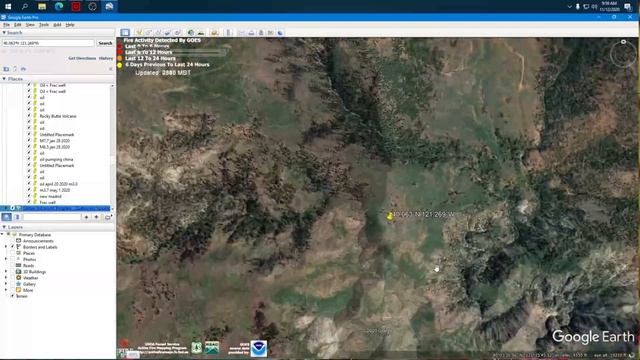Image resolution: width=640 pixels, height=360 pixels.
Task: Open the File menu
Action: [7, 25]
